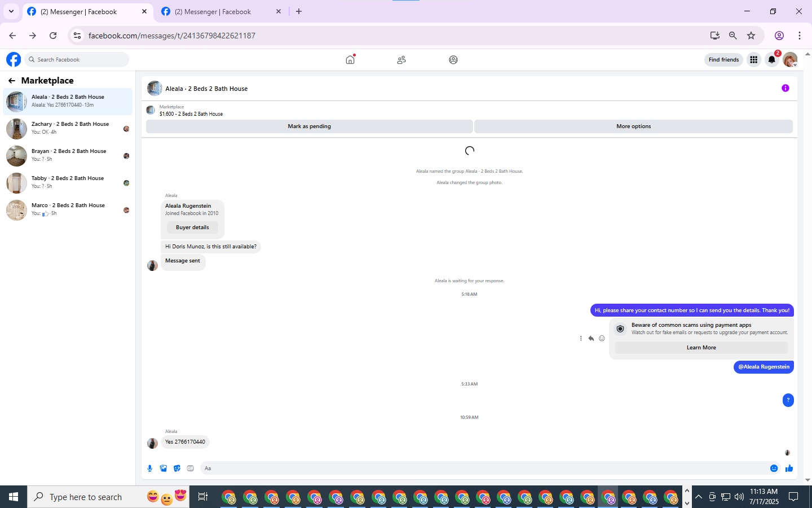Open the Groups icon in top navigation
Viewport: 812px width, 508px height.
[453, 59]
